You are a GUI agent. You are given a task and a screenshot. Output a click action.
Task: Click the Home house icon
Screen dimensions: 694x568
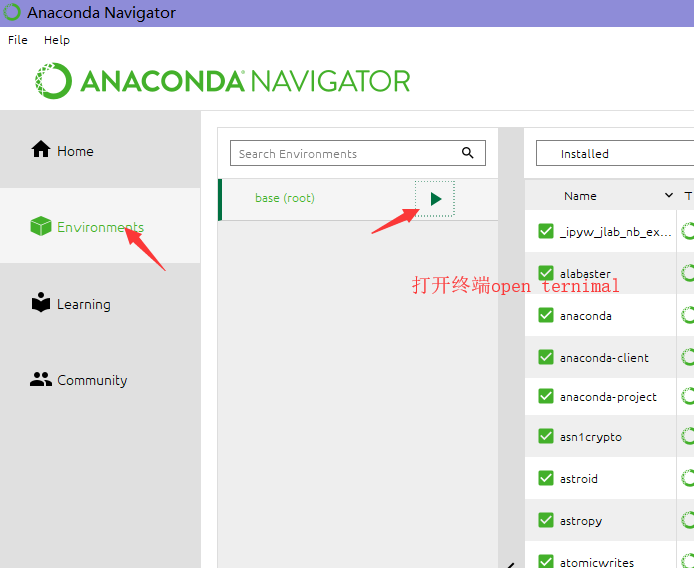(41, 149)
